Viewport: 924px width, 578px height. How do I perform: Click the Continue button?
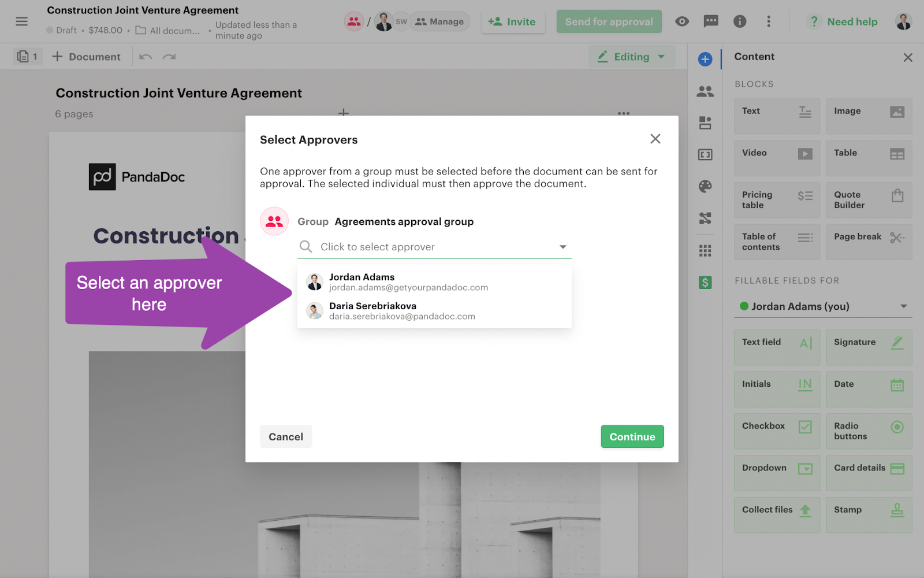(632, 436)
